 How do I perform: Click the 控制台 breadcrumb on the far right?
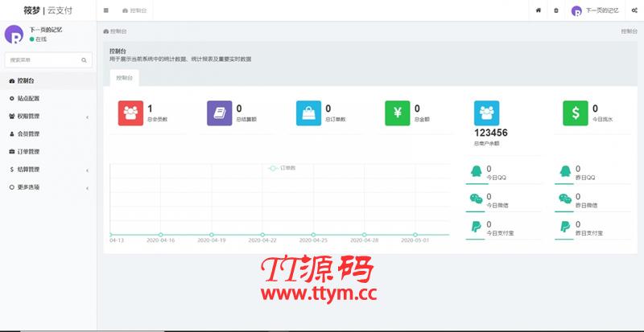pyautogui.click(x=629, y=31)
